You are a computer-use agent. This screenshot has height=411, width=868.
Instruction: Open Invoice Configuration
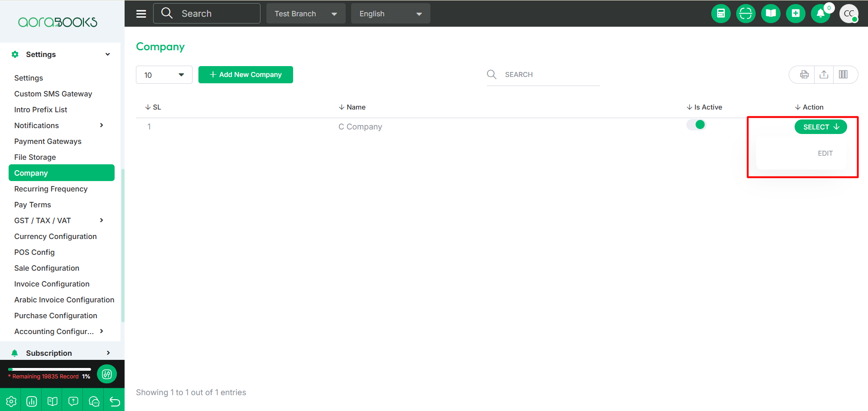pos(52,284)
